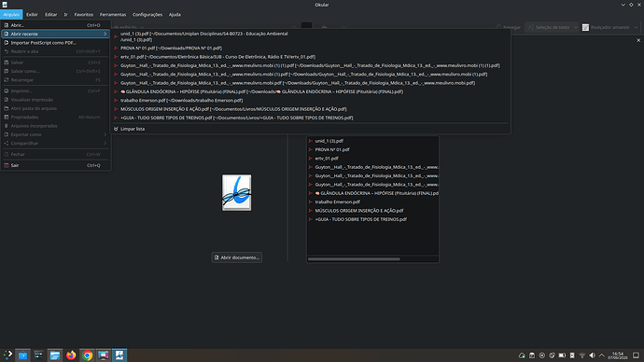This screenshot has width=644, height=362.
Task: Open trabalho Emerson.pdf from the welcome list
Action: [337, 202]
